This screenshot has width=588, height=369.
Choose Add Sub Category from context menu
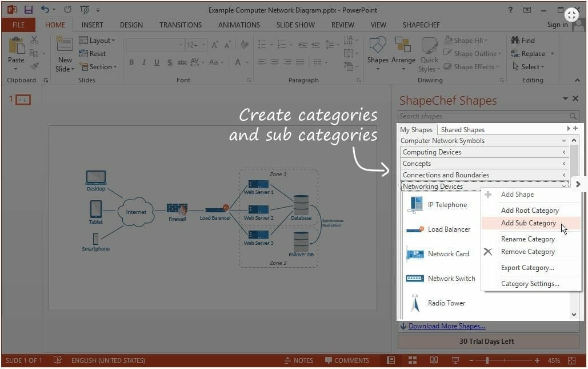click(x=528, y=223)
